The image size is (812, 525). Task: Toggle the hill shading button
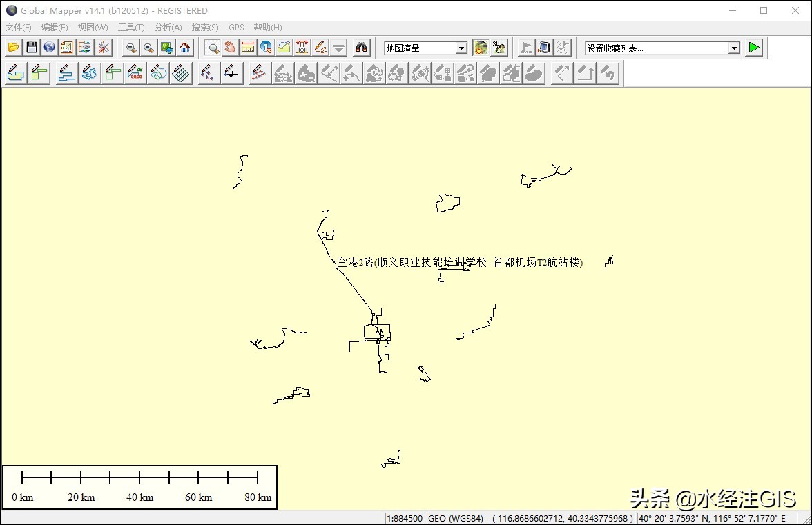click(x=481, y=48)
